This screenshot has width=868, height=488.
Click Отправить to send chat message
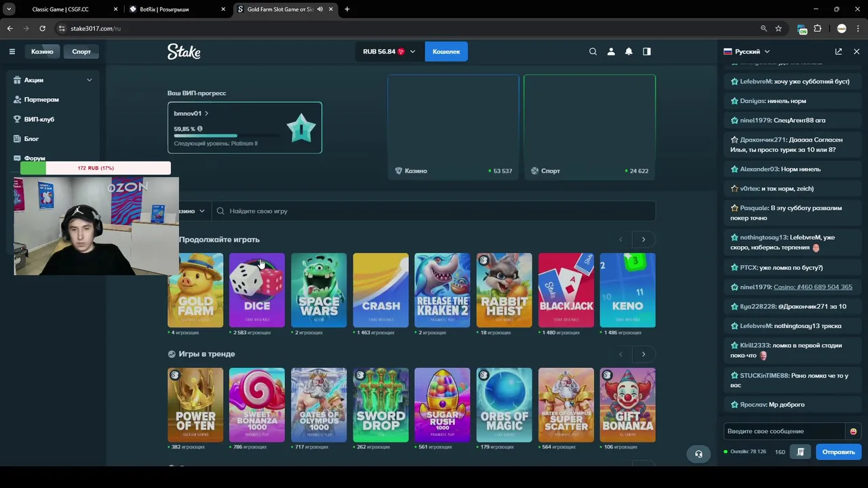pyautogui.click(x=839, y=451)
